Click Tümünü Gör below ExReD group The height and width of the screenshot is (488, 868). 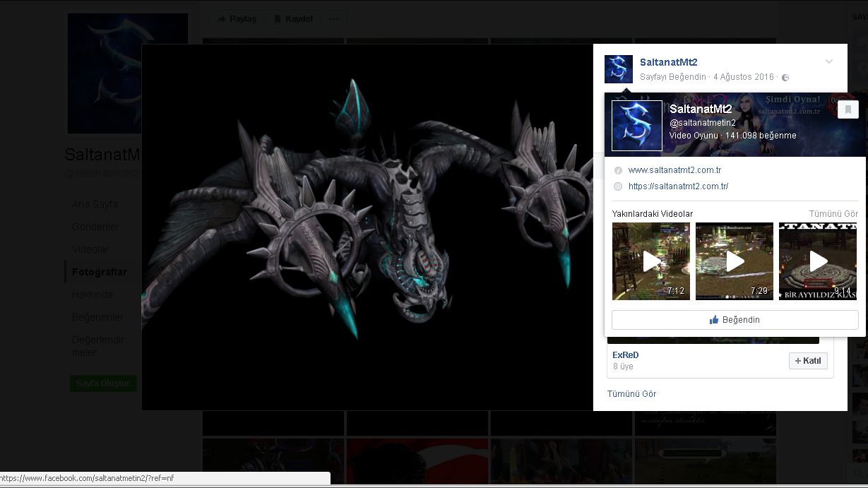(631, 394)
